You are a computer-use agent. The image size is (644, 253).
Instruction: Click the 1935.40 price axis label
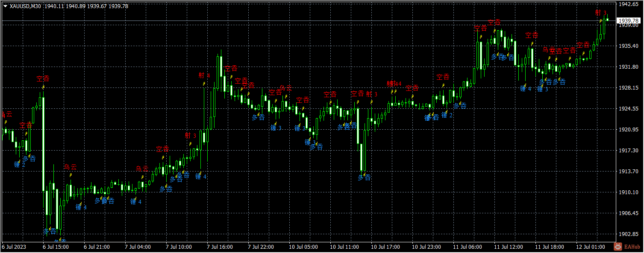click(x=629, y=46)
